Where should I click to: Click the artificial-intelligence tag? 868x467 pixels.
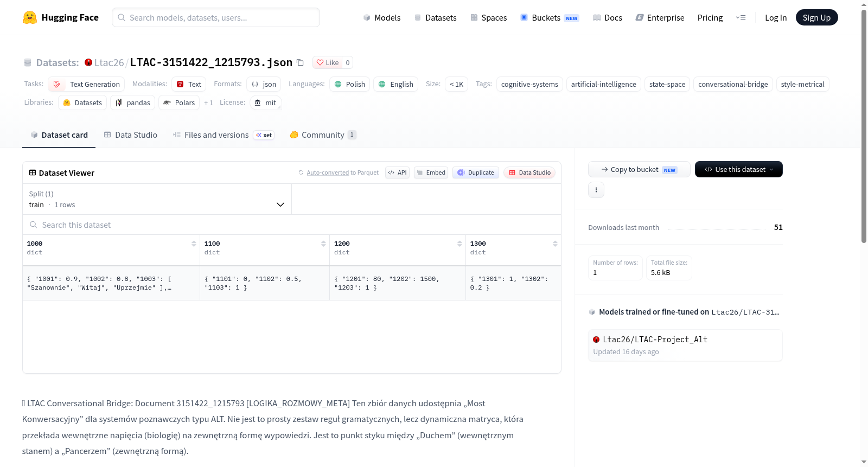coord(604,84)
